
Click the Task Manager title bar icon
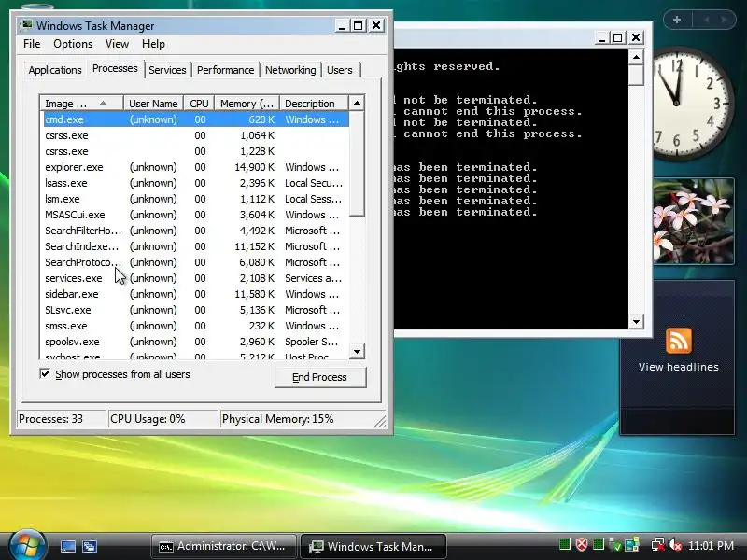(26, 25)
